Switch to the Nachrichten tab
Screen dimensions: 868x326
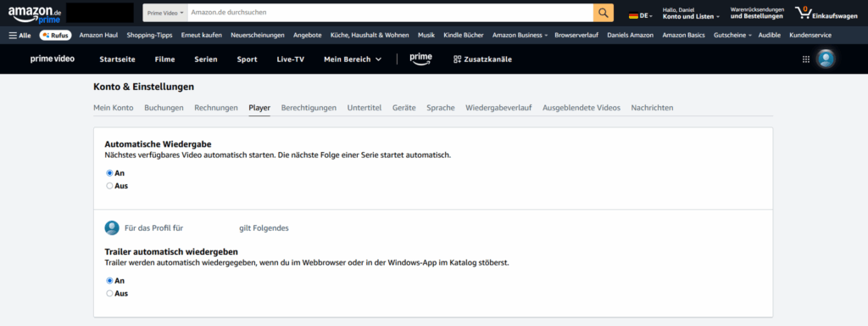(x=652, y=108)
